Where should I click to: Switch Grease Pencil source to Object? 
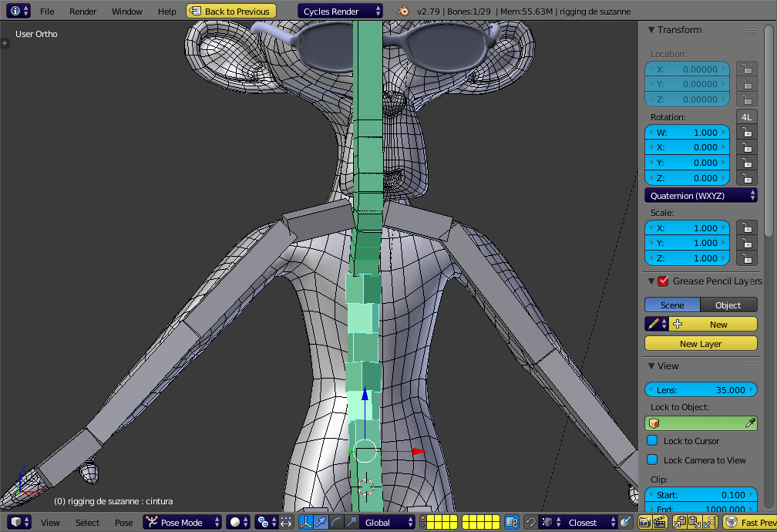pyautogui.click(x=728, y=305)
